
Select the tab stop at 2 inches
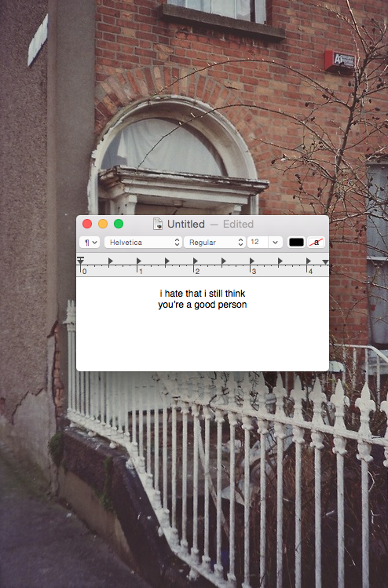195,261
